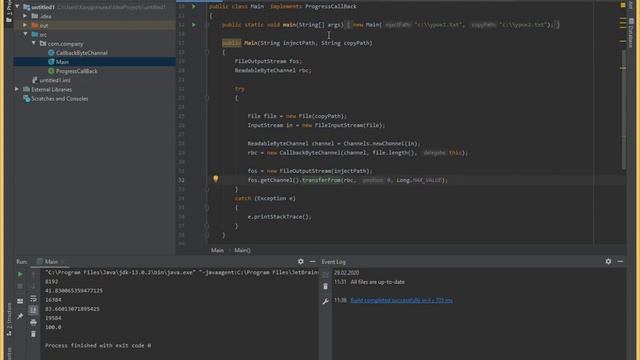Fold the Main constructor body at its opening brace
The width and height of the screenshot is (640, 360).
(207, 52)
